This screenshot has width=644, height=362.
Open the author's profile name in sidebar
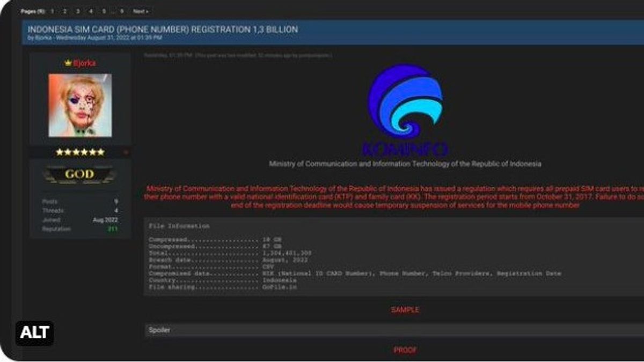84,63
